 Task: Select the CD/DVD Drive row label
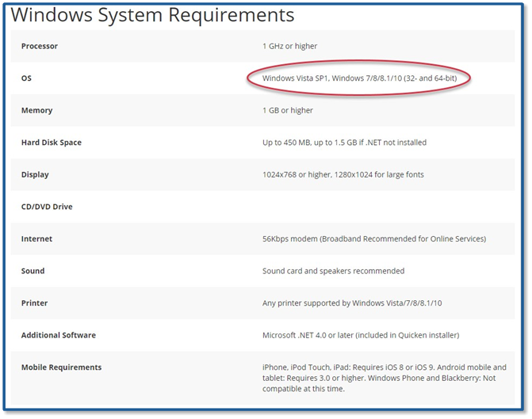47,207
